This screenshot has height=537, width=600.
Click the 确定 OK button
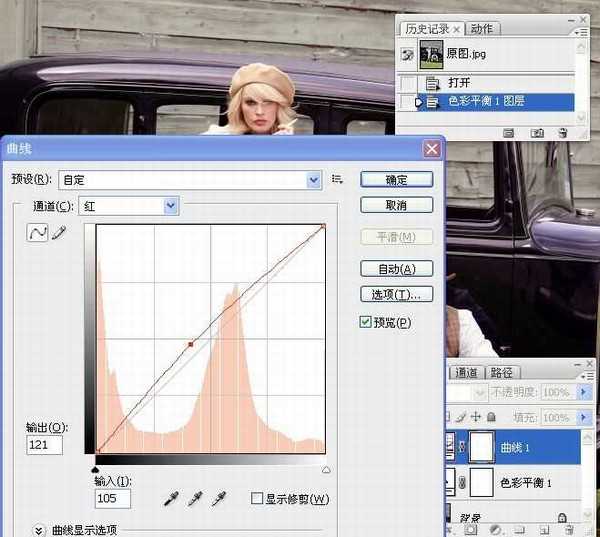coord(396,180)
